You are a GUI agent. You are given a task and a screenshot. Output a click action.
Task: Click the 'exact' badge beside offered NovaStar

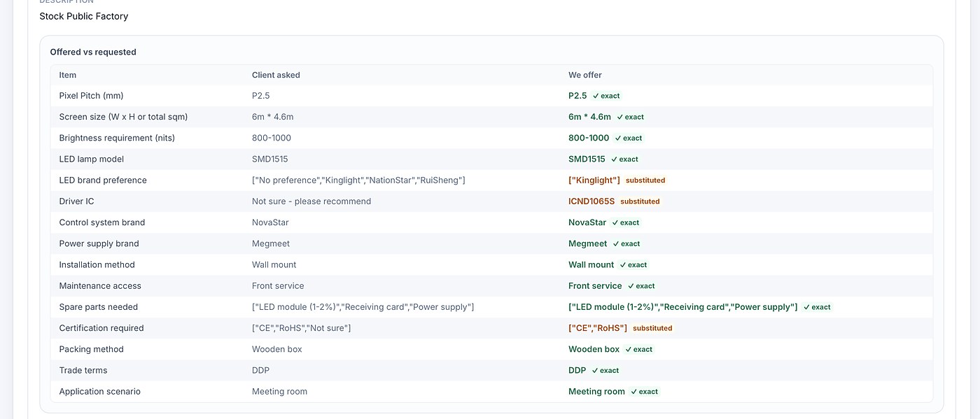coord(626,222)
